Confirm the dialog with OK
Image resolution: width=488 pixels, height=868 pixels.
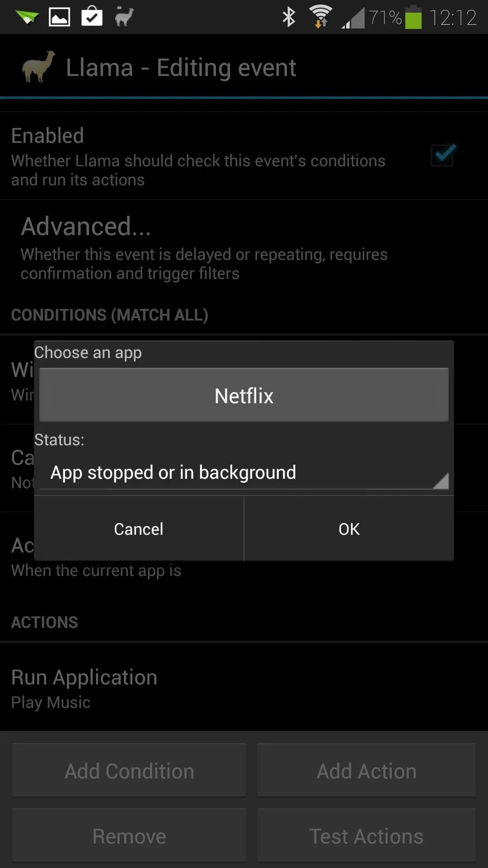pyautogui.click(x=349, y=529)
